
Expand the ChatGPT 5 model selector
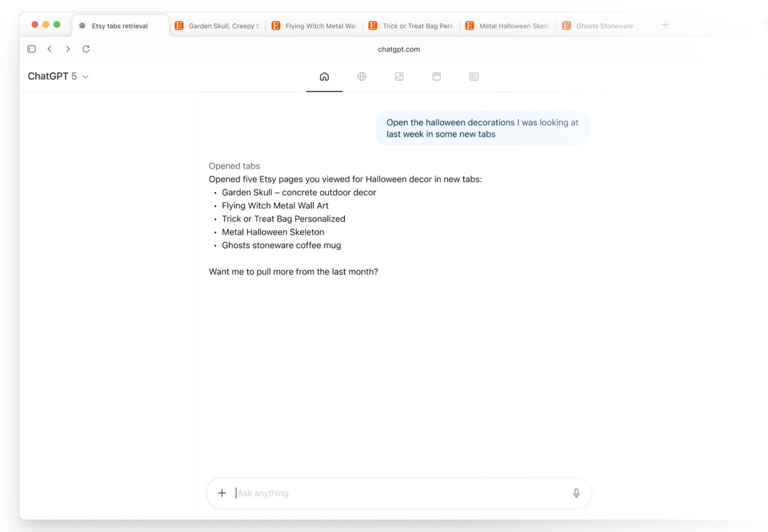(58, 76)
